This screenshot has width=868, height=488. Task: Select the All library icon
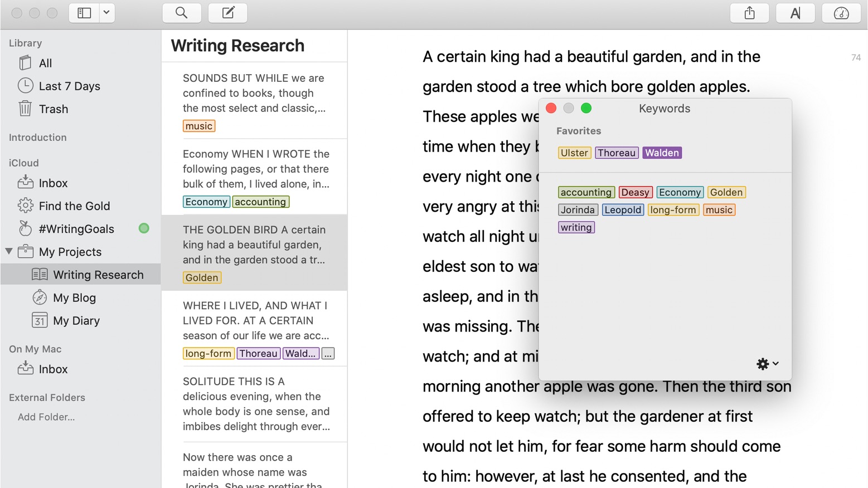25,63
